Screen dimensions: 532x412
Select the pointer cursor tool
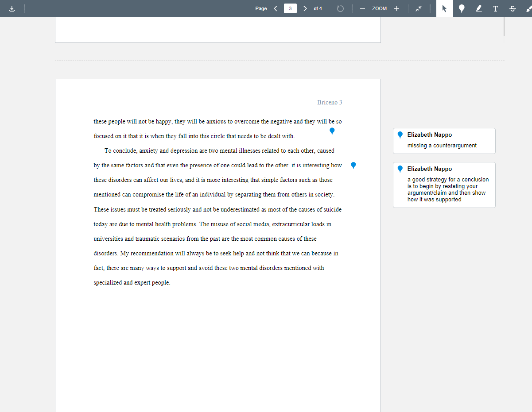(445, 8)
